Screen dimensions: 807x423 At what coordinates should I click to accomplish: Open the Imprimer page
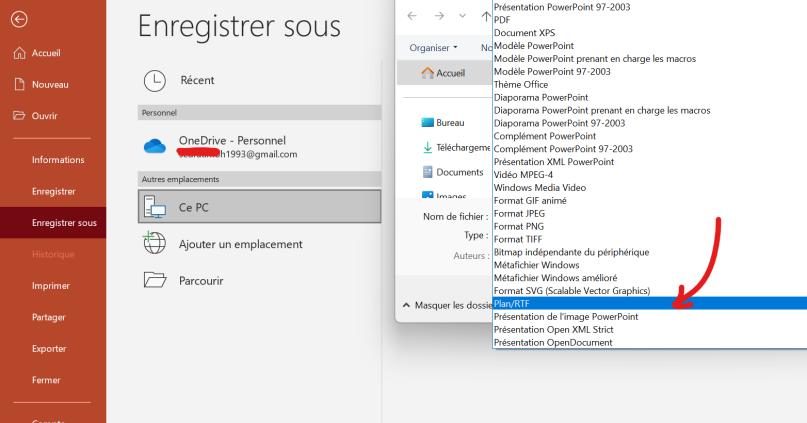[x=50, y=286]
